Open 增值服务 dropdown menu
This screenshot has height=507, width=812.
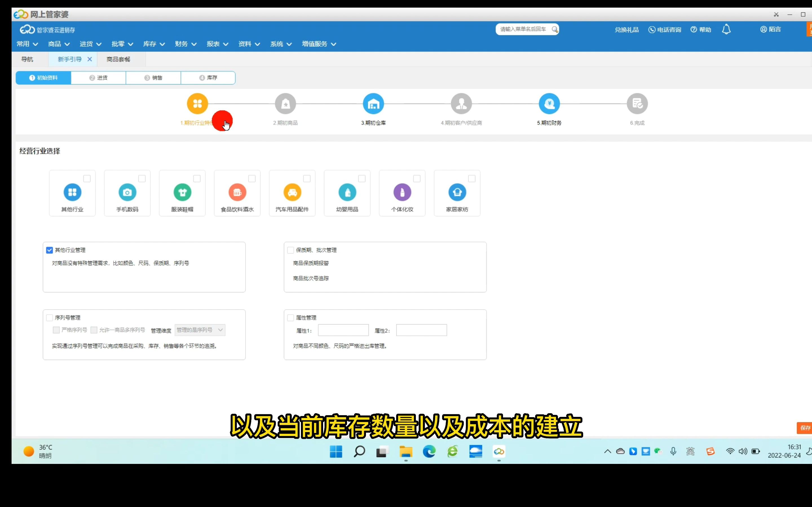pos(319,44)
